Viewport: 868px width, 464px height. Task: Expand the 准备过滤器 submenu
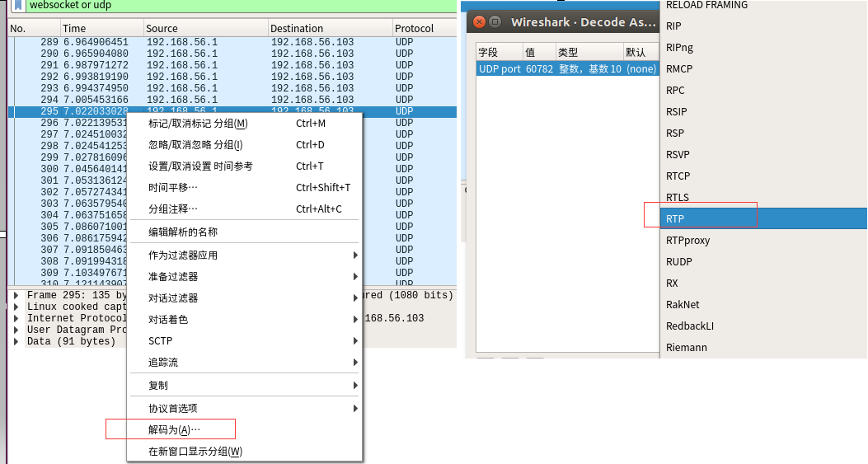(245, 277)
